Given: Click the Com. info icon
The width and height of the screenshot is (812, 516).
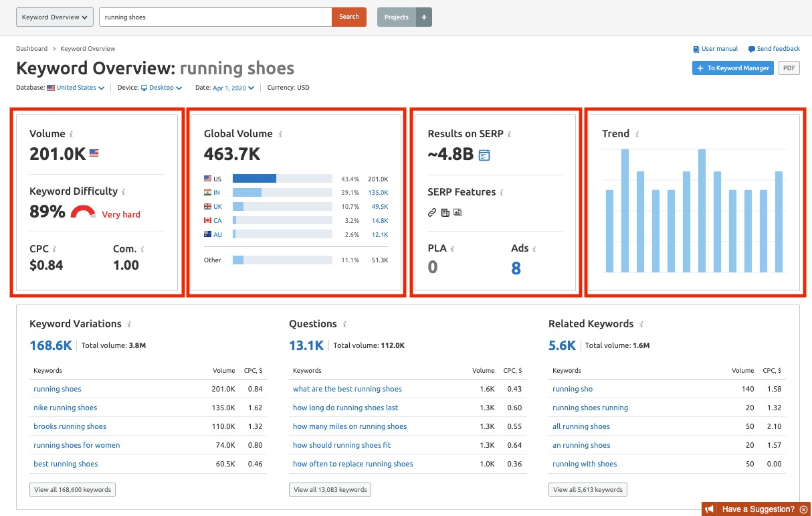Looking at the screenshot, I should [x=142, y=250].
